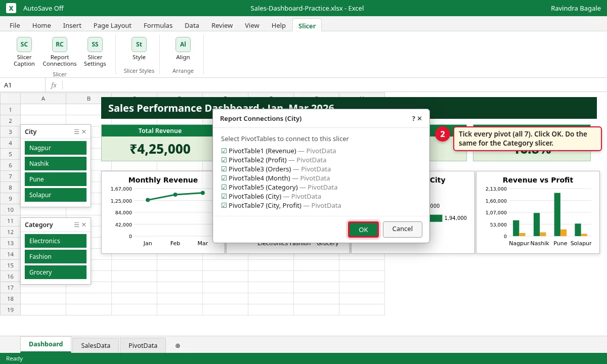Click Cancel in the dialog
Image resolution: width=607 pixels, height=364 pixels.
click(x=403, y=229)
